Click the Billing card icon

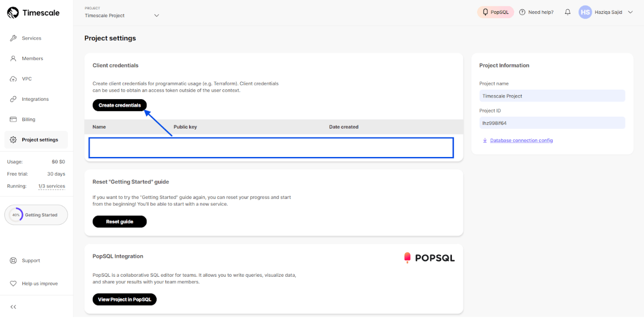tap(13, 119)
